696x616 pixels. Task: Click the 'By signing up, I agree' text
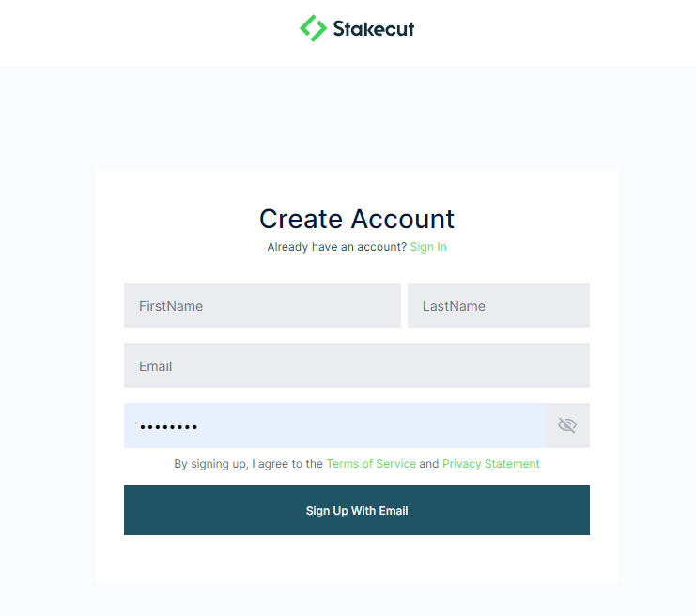tap(248, 464)
